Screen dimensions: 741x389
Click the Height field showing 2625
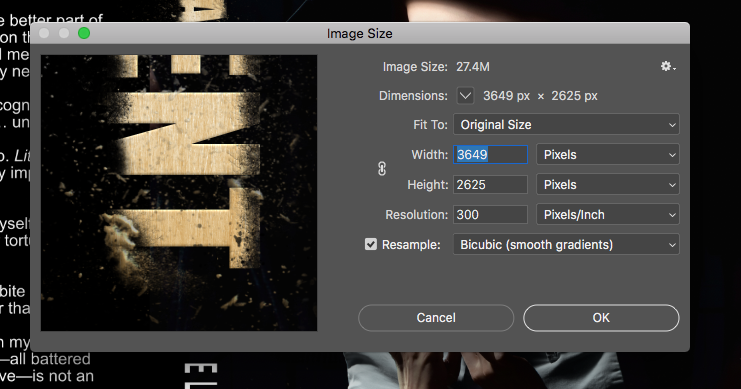tap(491, 185)
